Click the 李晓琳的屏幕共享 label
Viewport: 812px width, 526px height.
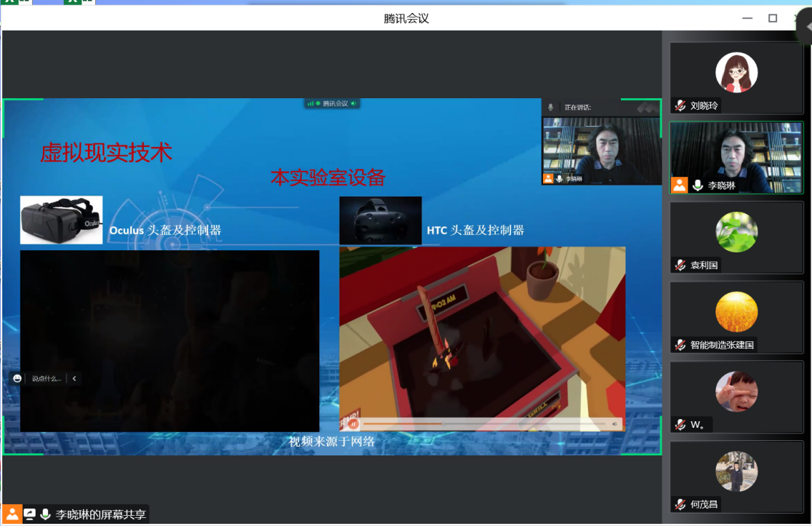click(101, 514)
